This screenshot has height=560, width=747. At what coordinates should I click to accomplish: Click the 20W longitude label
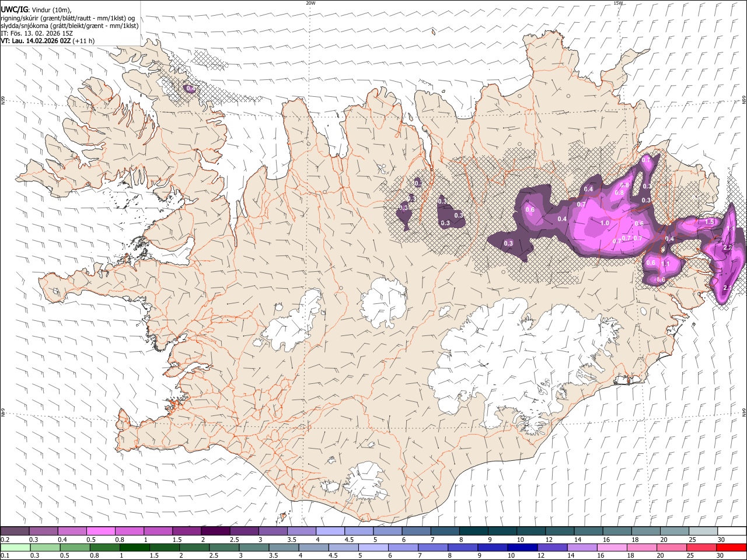pos(310,3)
